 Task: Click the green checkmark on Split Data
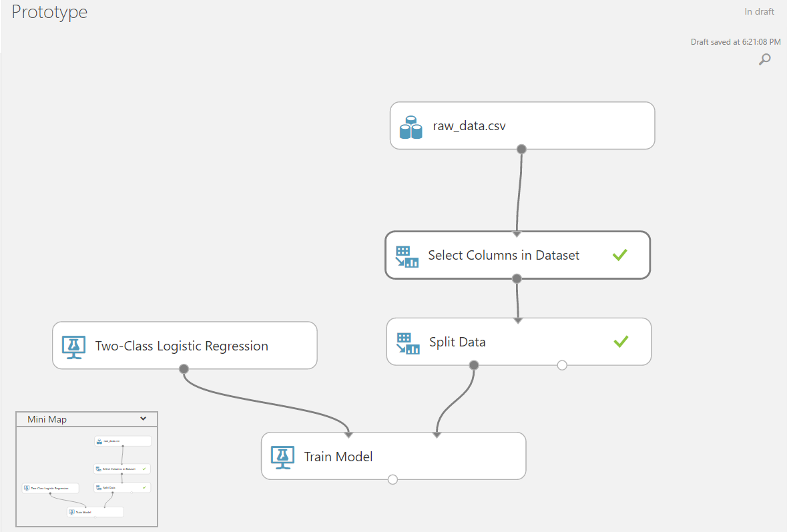(621, 342)
